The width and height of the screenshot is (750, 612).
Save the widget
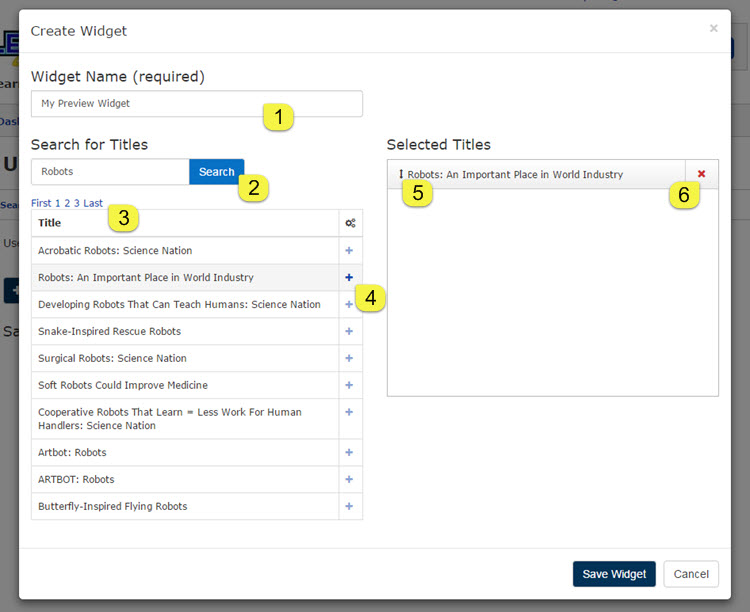614,574
